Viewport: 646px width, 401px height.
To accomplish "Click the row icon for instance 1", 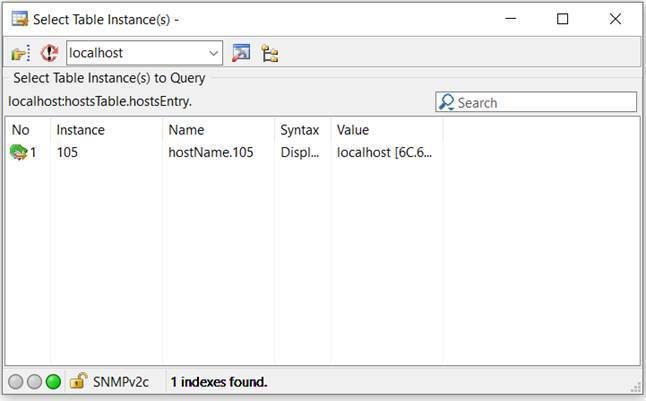I will pyautogui.click(x=18, y=152).
